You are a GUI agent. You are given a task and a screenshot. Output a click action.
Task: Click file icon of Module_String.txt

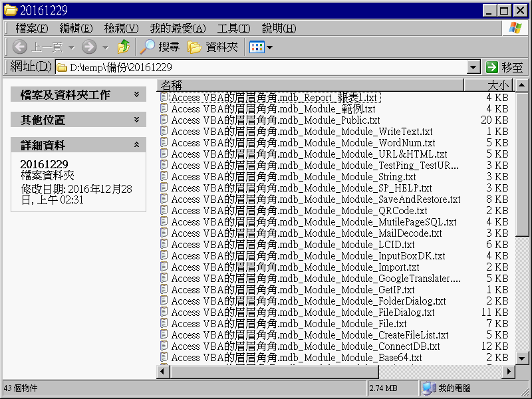[164, 177]
